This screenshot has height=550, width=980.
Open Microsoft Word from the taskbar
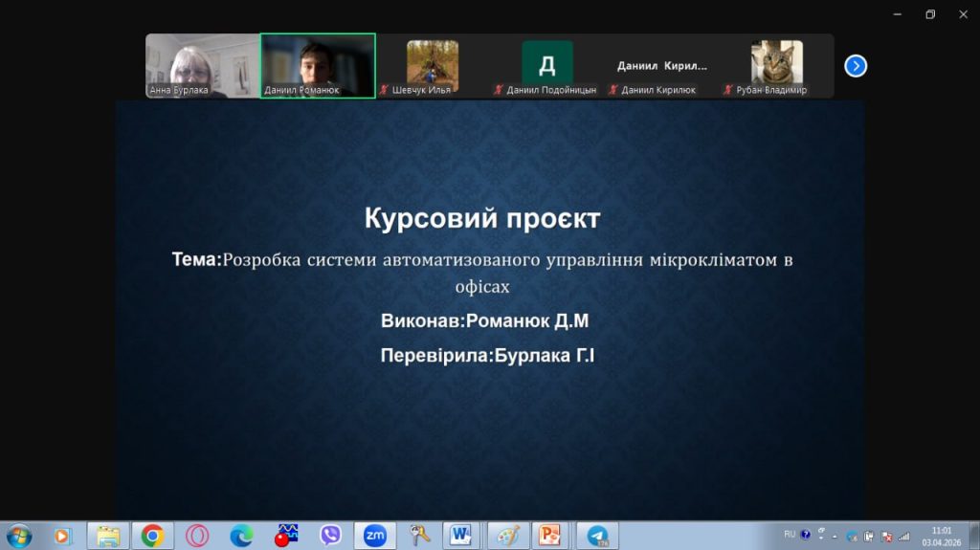[460, 536]
